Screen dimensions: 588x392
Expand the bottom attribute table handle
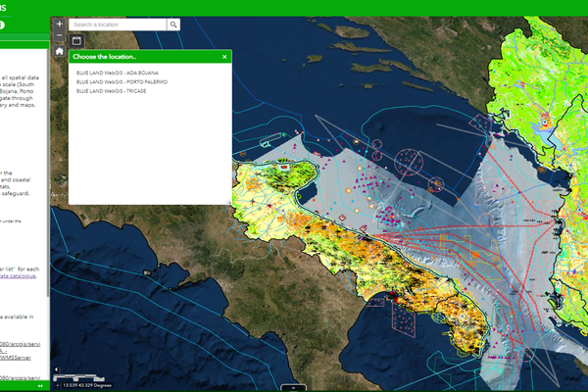coord(293,388)
